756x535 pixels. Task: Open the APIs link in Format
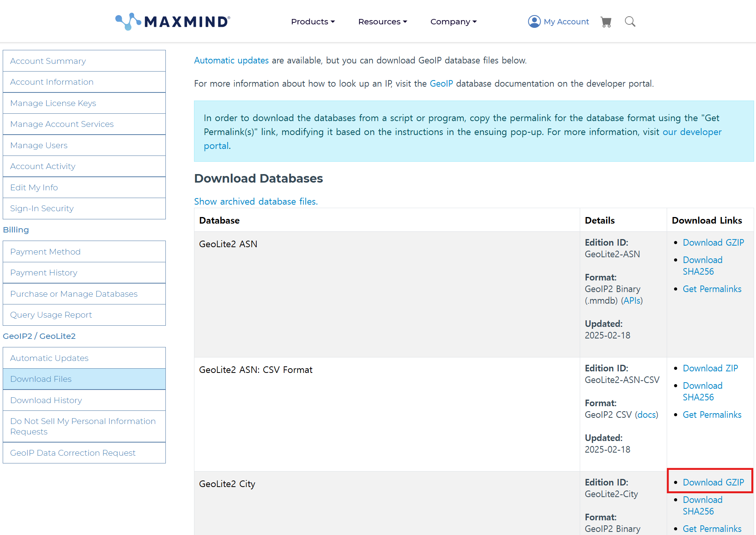pos(632,301)
